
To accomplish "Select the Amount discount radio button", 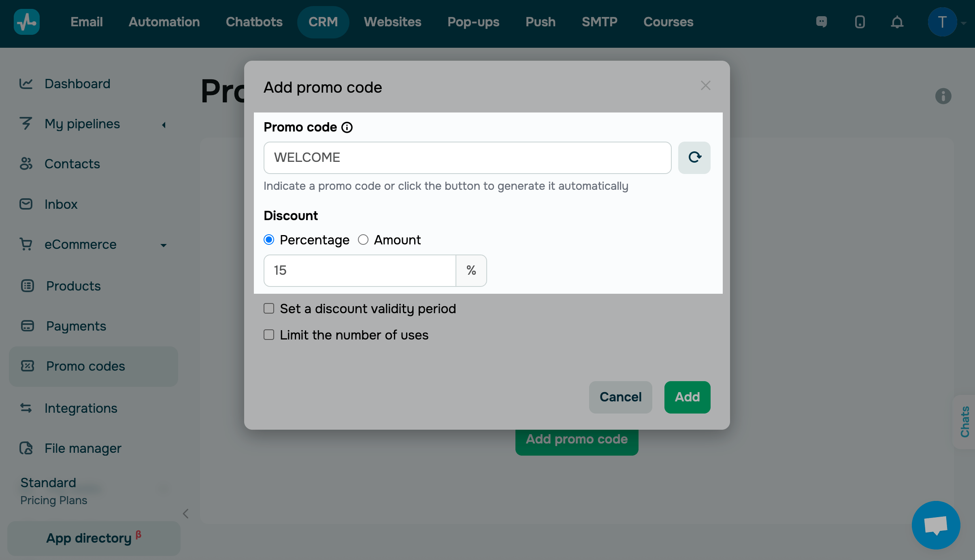I will [363, 240].
